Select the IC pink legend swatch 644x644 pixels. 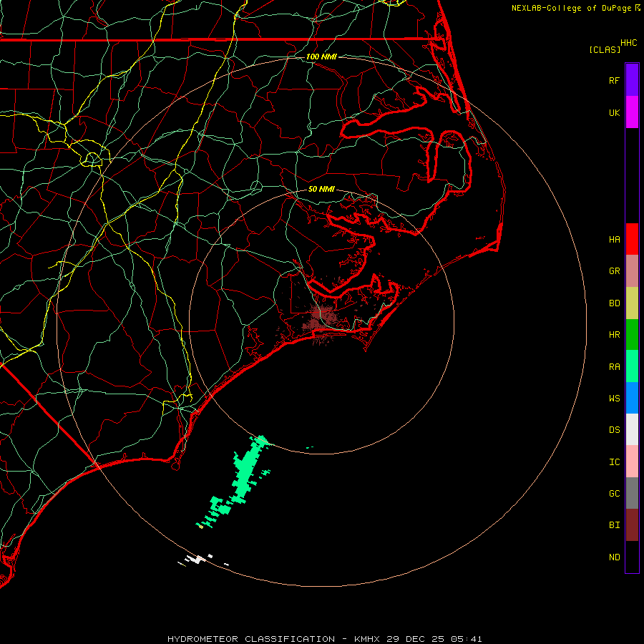click(632, 462)
